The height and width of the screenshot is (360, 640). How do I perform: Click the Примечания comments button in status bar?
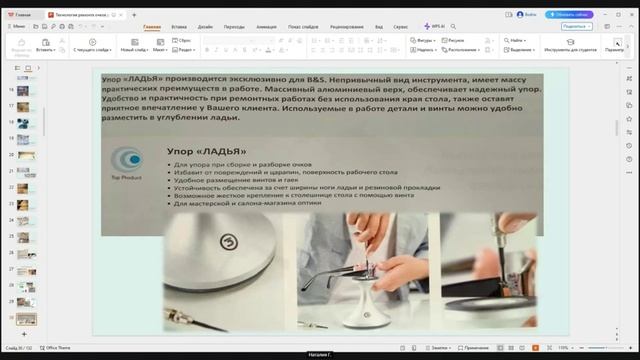point(473,348)
